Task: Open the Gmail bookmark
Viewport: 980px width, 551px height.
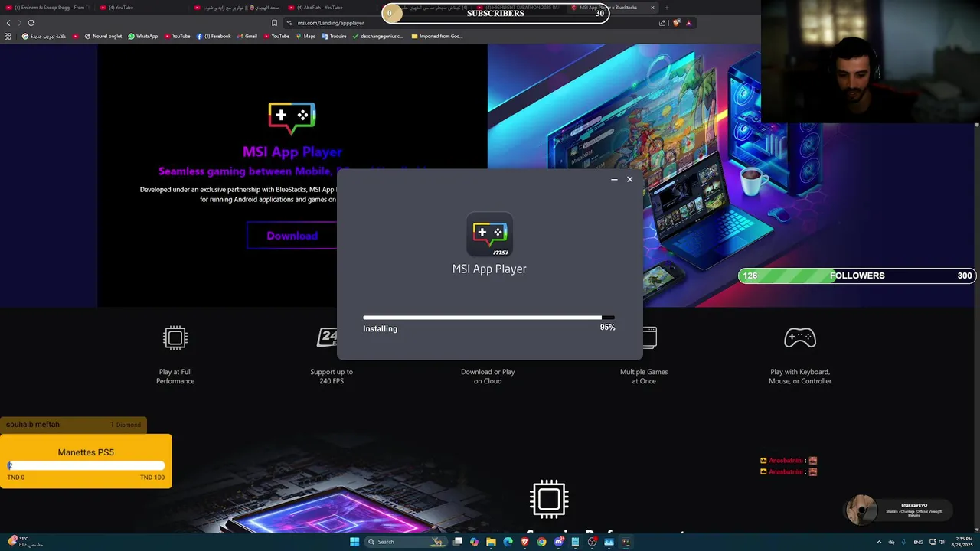Action: [247, 36]
